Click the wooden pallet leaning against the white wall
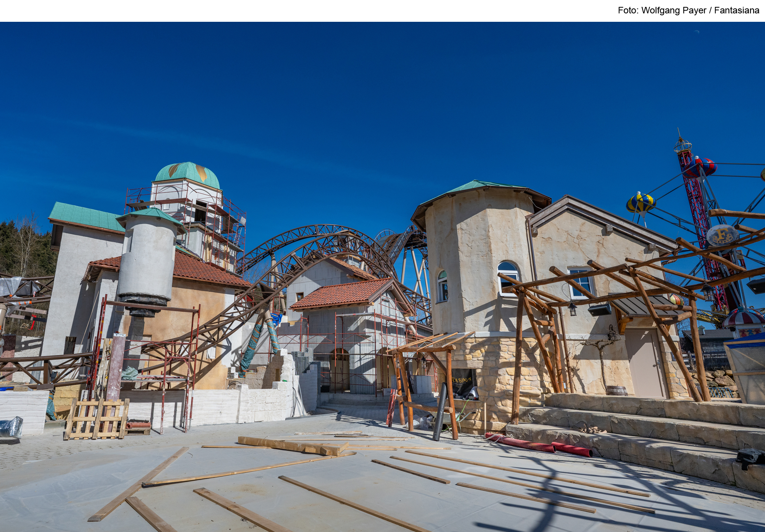Image resolution: width=765 pixels, height=532 pixels. click(x=96, y=419)
